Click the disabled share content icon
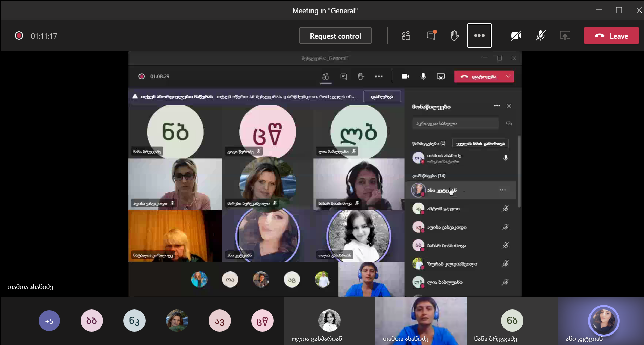This screenshot has width=644, height=345. tap(565, 36)
